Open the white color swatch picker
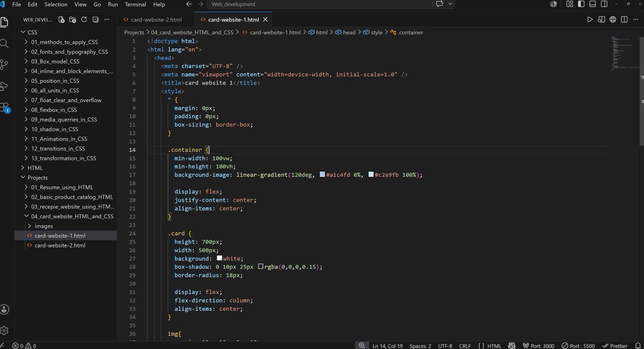 pyautogui.click(x=219, y=258)
